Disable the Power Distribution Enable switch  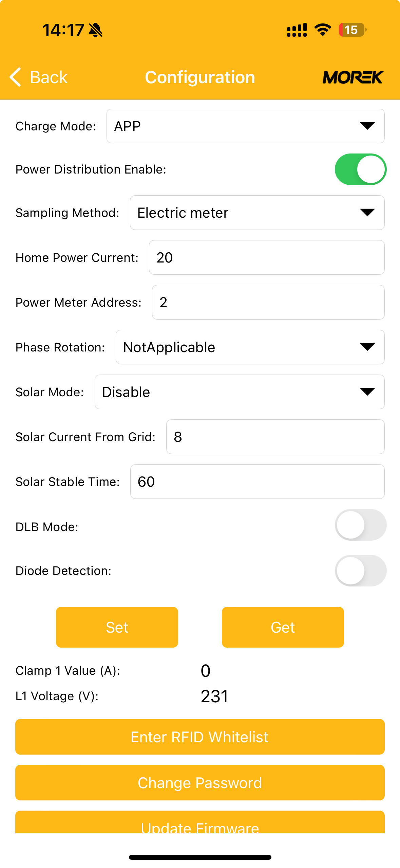pos(360,169)
